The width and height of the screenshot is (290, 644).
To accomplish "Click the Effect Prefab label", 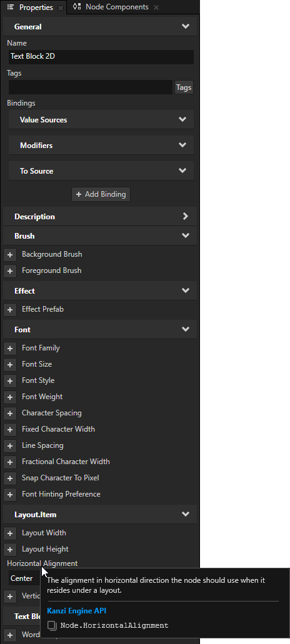I will coord(42,309).
